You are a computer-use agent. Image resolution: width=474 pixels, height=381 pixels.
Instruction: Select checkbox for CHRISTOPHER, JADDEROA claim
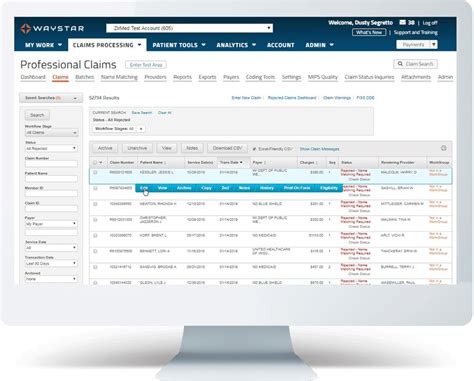tap(95, 220)
